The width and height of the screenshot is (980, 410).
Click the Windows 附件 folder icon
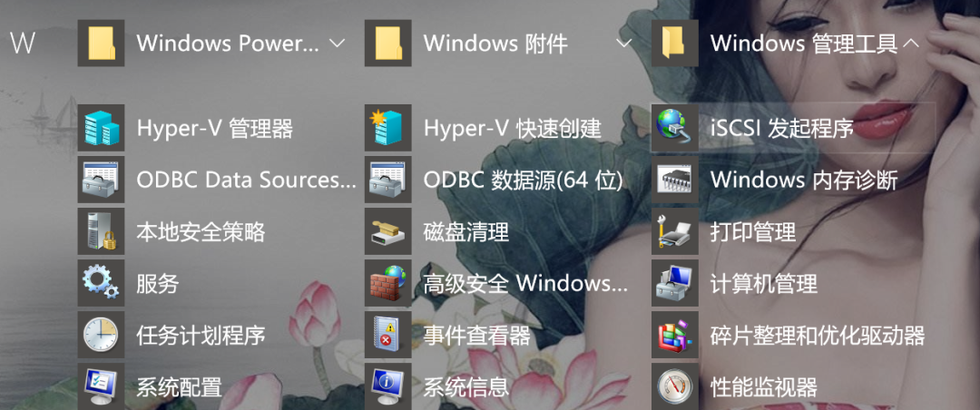pos(388,44)
